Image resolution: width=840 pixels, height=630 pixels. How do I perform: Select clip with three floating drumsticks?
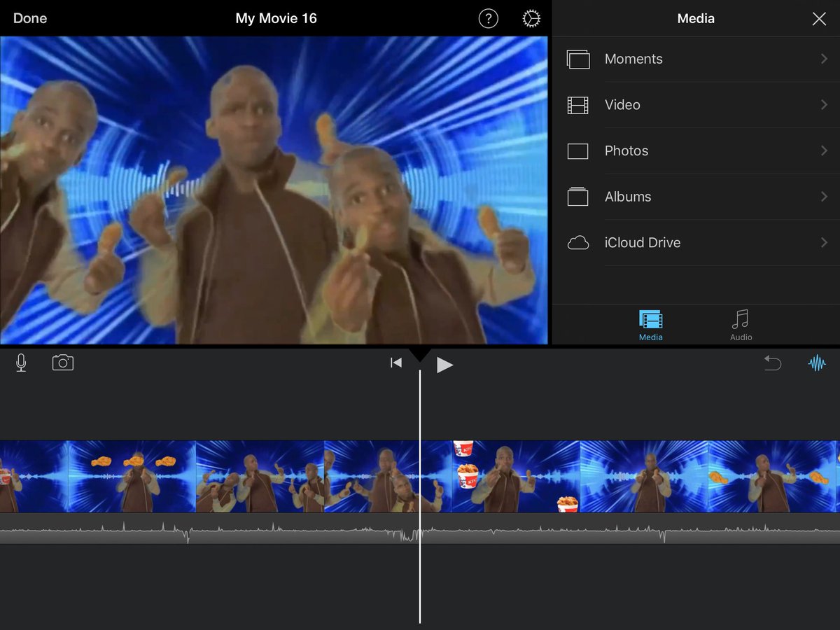[x=132, y=476]
